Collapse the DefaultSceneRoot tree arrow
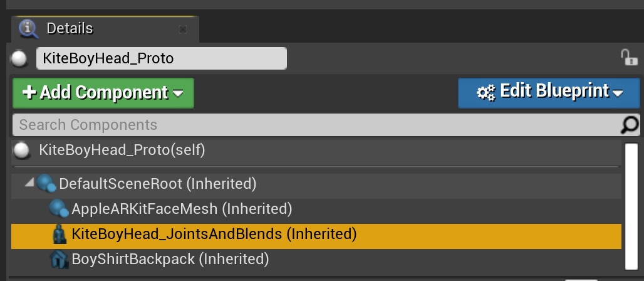This screenshot has width=644, height=281. (x=29, y=183)
